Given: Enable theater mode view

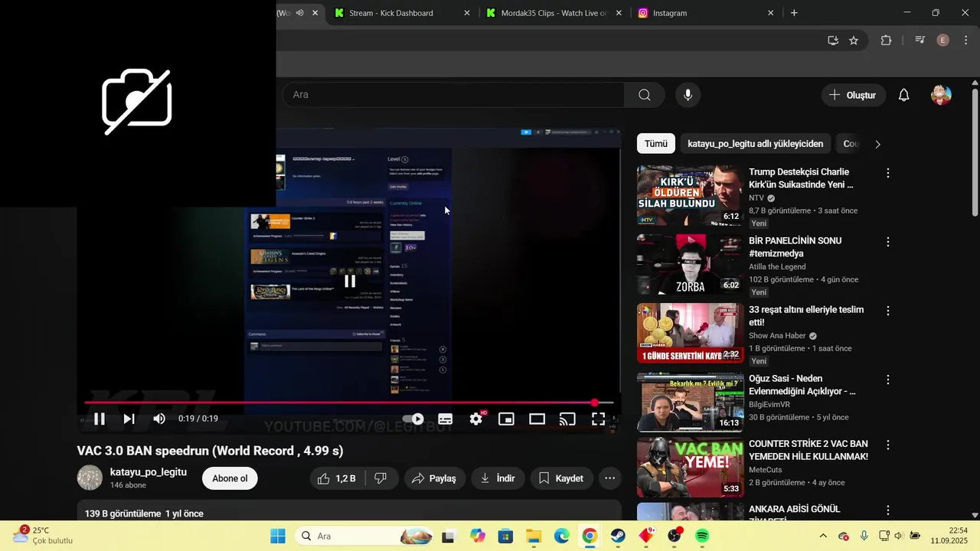Looking at the screenshot, I should coord(537,419).
